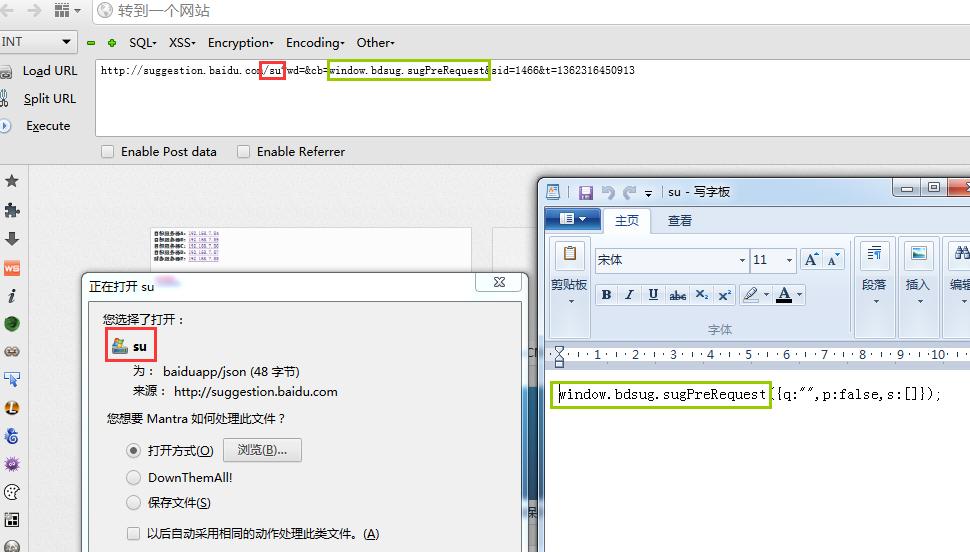Click the green minus icon in HackBar
Image resolution: width=970 pixels, height=552 pixels.
(x=91, y=43)
